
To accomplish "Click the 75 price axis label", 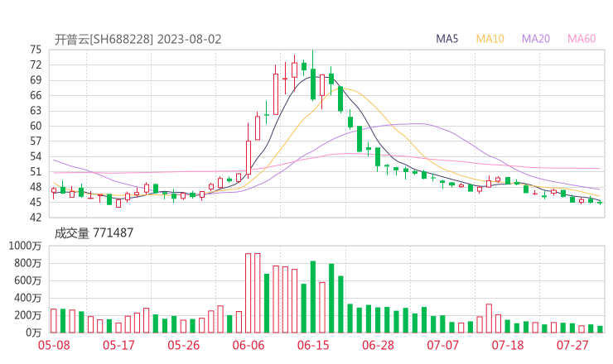I will [36, 50].
